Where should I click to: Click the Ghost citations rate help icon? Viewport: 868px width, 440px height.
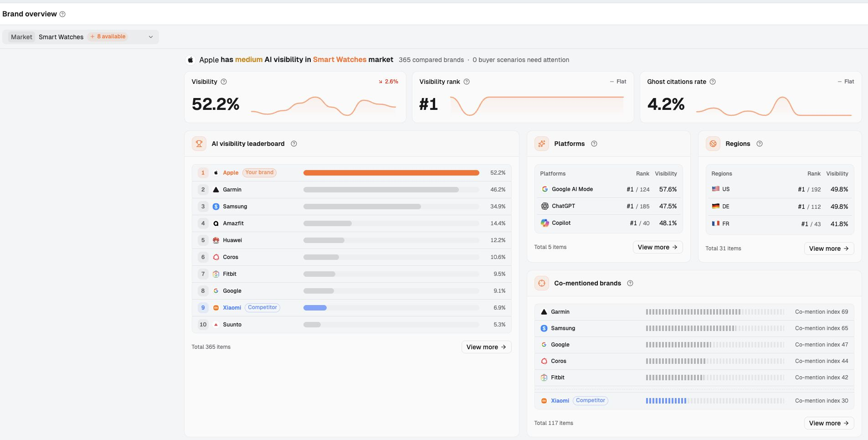[713, 82]
